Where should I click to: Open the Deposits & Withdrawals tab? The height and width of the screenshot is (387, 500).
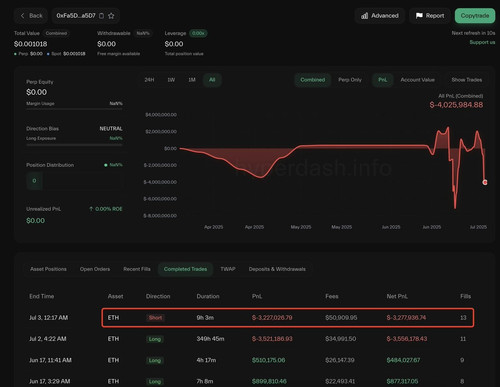pyautogui.click(x=277, y=269)
